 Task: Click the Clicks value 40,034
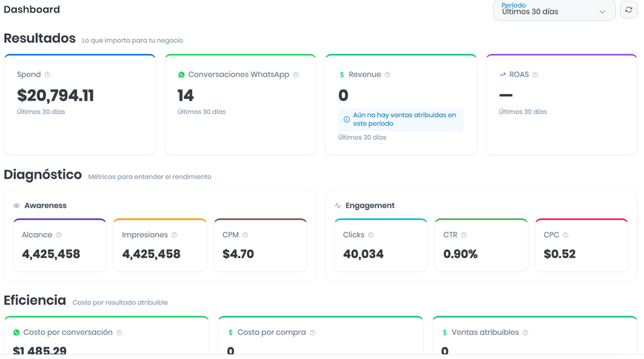(363, 254)
